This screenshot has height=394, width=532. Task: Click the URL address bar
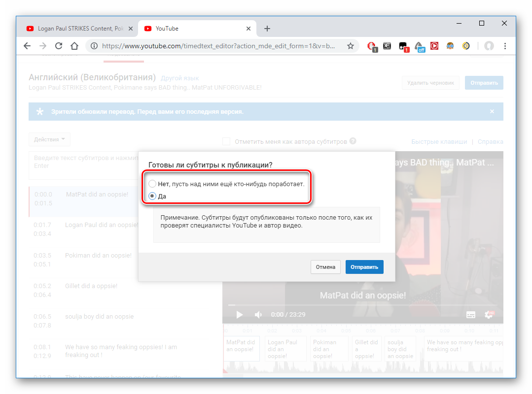coord(217,46)
